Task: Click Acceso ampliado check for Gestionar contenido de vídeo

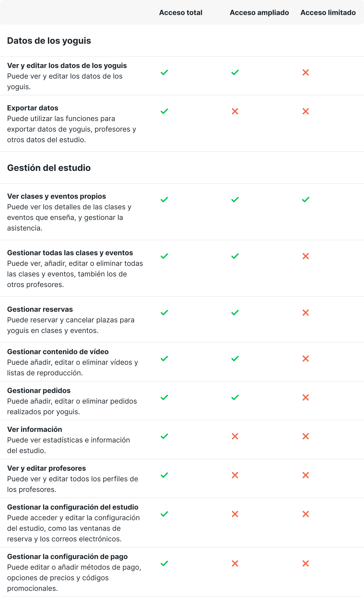Action: [235, 359]
